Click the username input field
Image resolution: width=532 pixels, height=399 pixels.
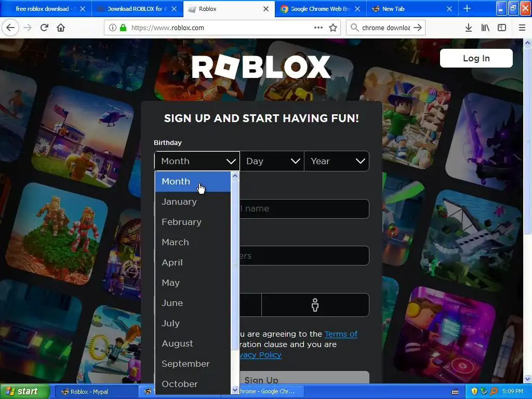(x=304, y=209)
